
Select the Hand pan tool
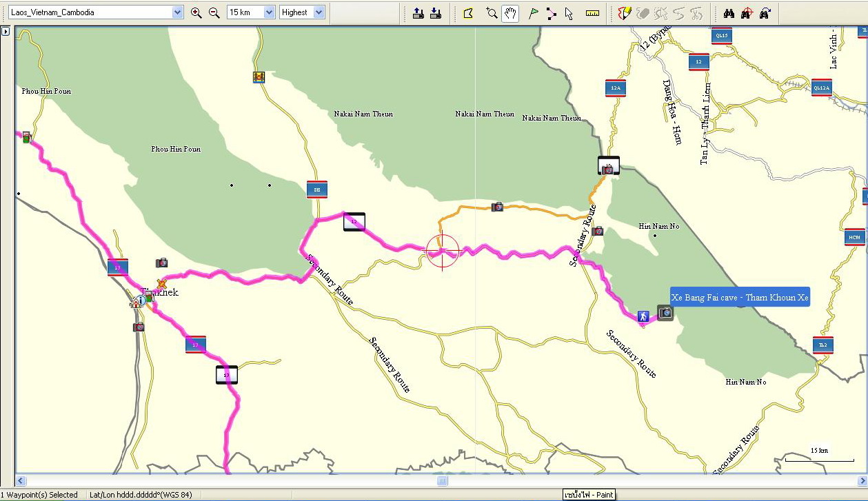click(510, 12)
